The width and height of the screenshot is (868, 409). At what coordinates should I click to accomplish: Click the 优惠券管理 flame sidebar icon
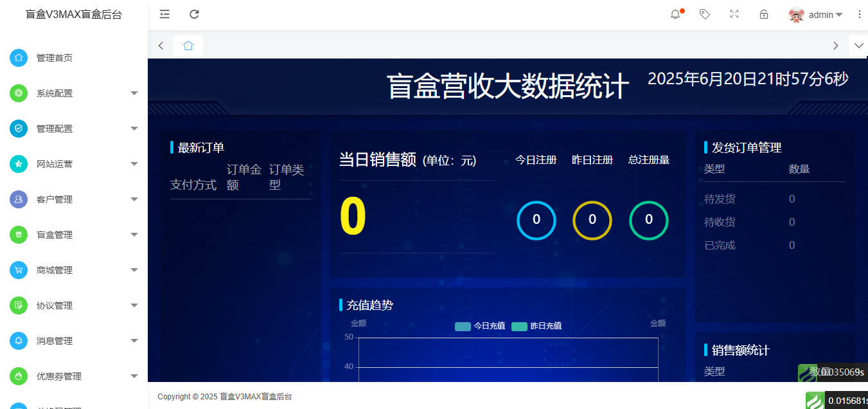(19, 376)
